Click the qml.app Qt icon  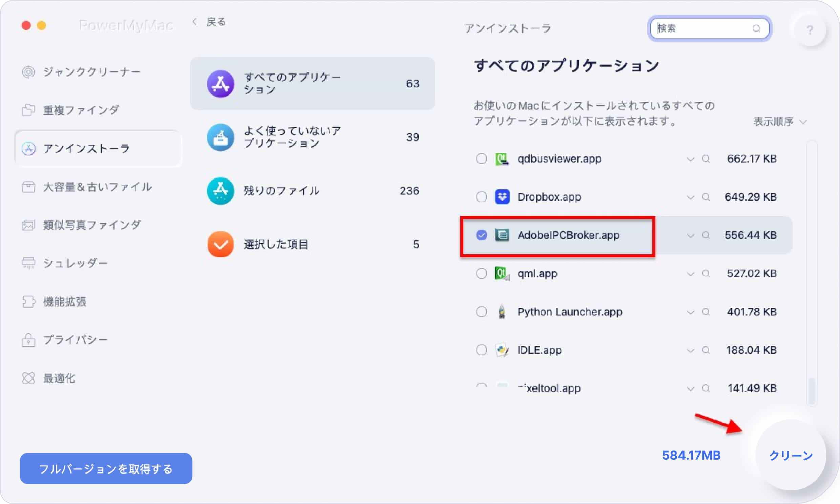click(x=502, y=273)
